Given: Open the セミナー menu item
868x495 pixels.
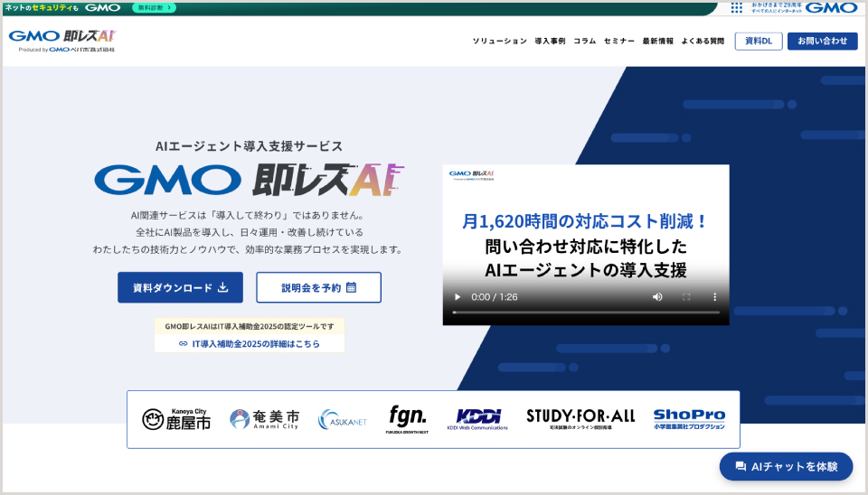Looking at the screenshot, I should [618, 41].
